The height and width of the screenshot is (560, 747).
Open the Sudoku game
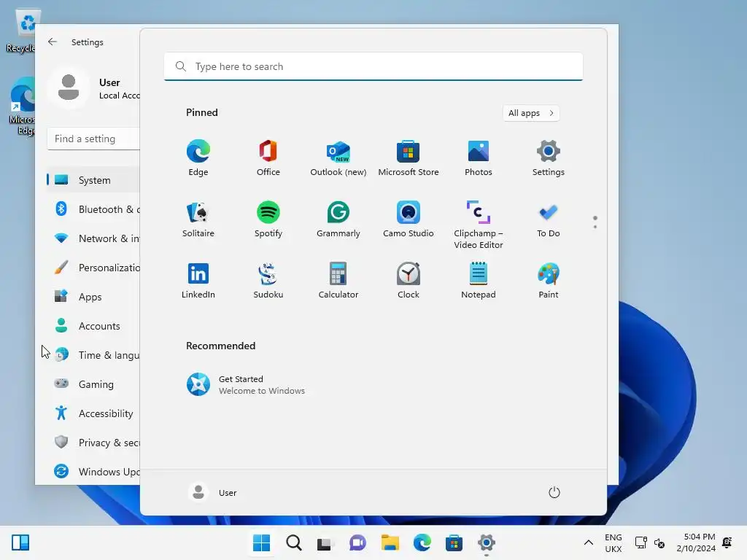[268, 281]
